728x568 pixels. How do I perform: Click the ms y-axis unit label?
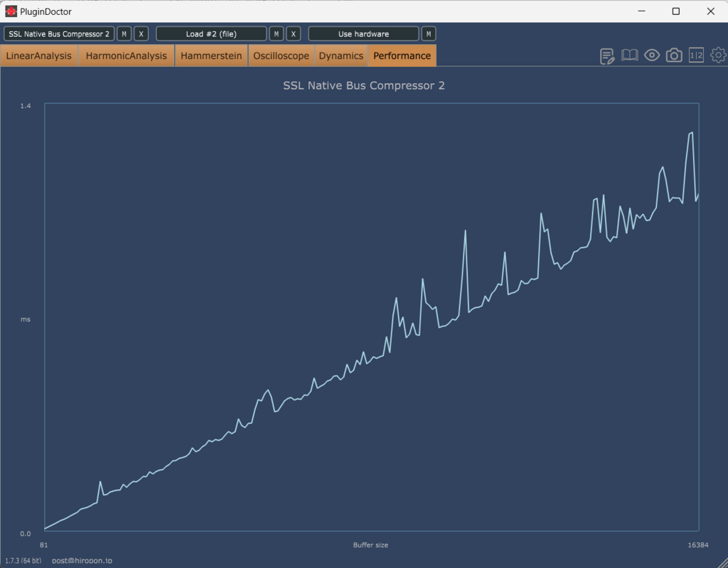(26, 319)
